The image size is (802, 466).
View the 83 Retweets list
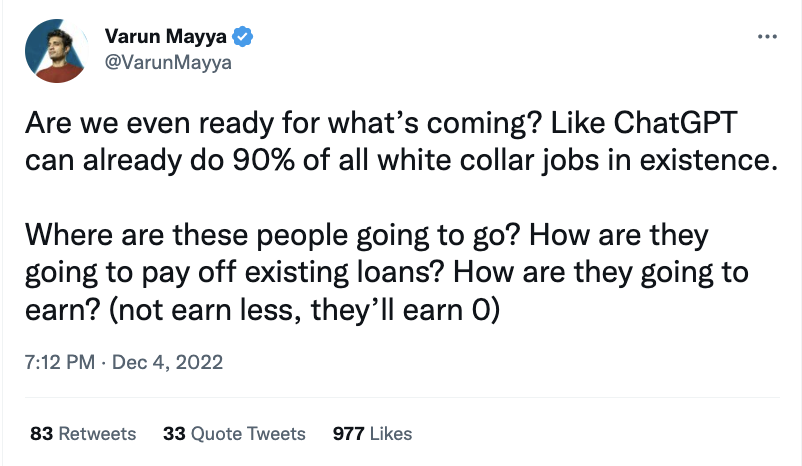[83, 434]
